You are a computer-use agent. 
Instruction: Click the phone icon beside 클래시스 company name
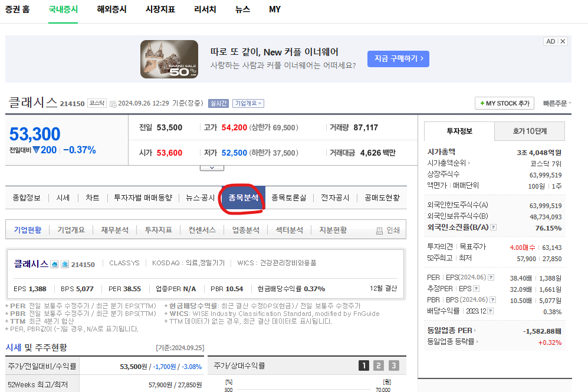point(65,265)
